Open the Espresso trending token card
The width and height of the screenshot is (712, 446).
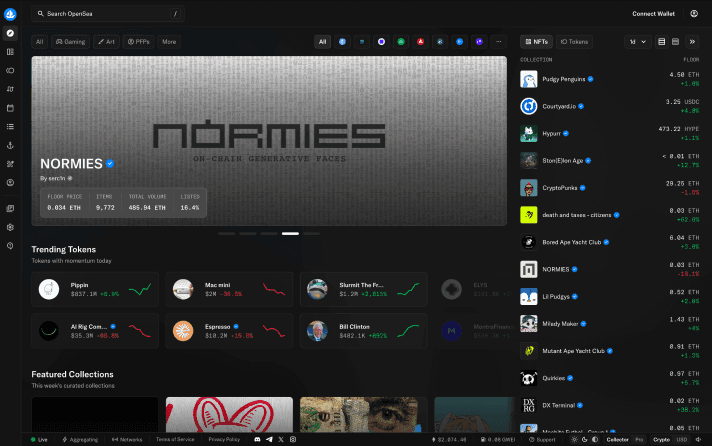coord(229,331)
